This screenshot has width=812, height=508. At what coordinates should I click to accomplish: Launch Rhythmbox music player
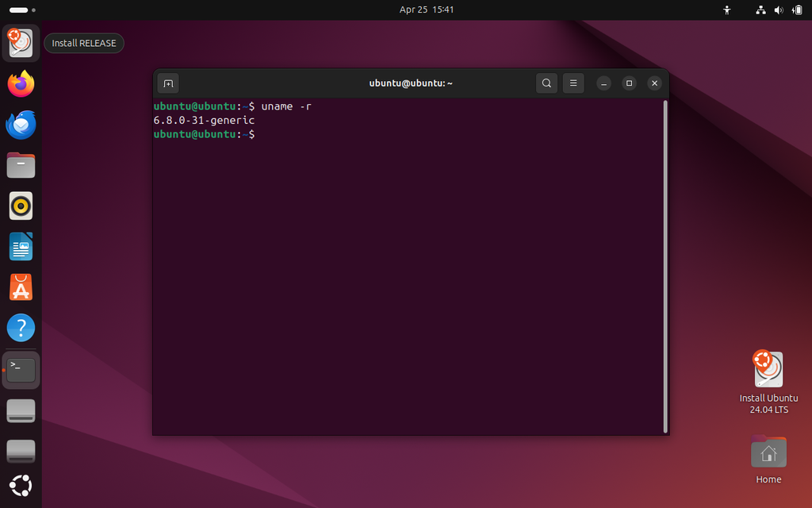click(21, 206)
